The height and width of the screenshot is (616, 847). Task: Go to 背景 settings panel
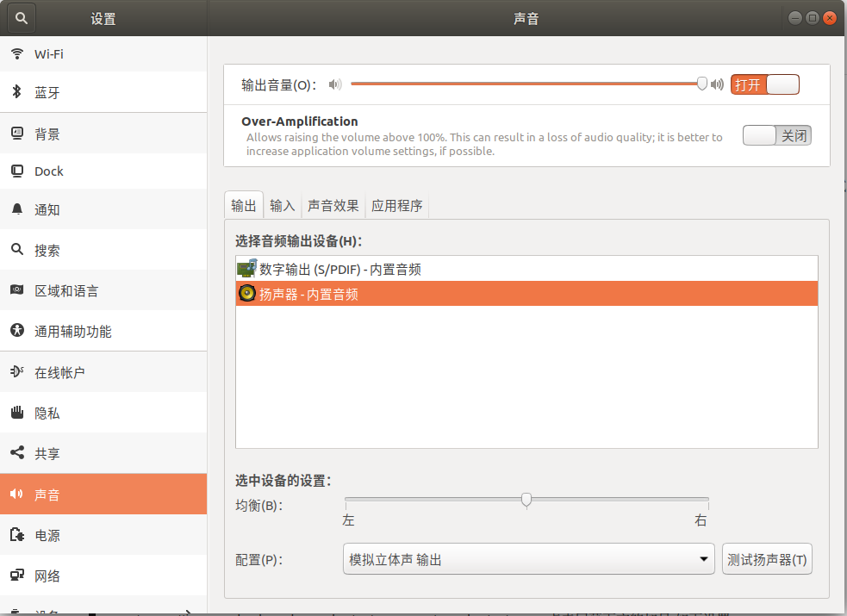pos(103,134)
